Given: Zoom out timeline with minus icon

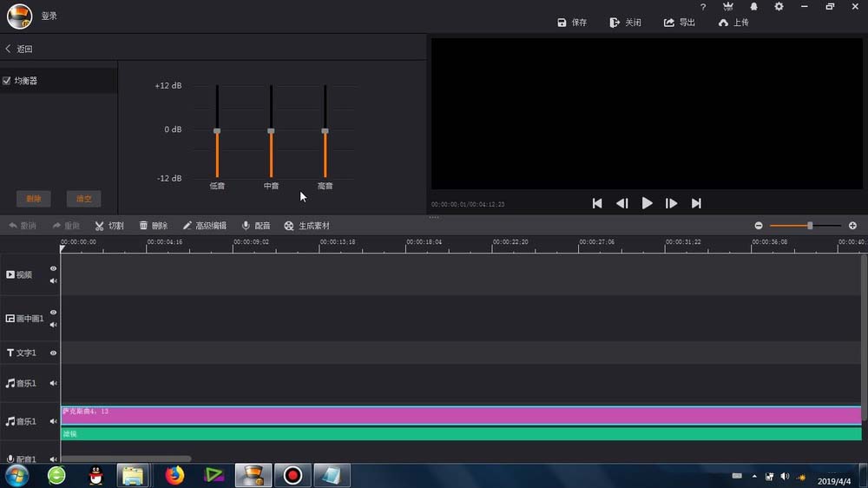Looking at the screenshot, I should point(759,226).
